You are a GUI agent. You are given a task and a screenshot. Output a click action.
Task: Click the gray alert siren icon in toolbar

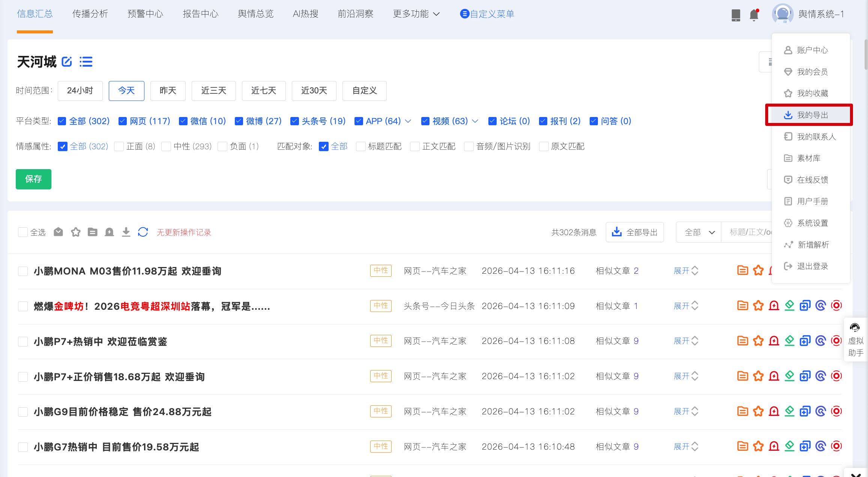(x=109, y=232)
